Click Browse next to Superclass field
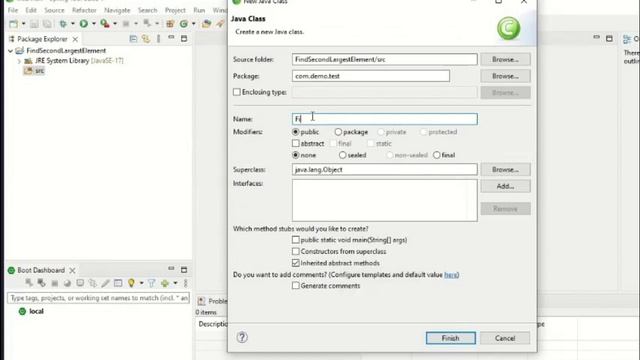 click(505, 169)
